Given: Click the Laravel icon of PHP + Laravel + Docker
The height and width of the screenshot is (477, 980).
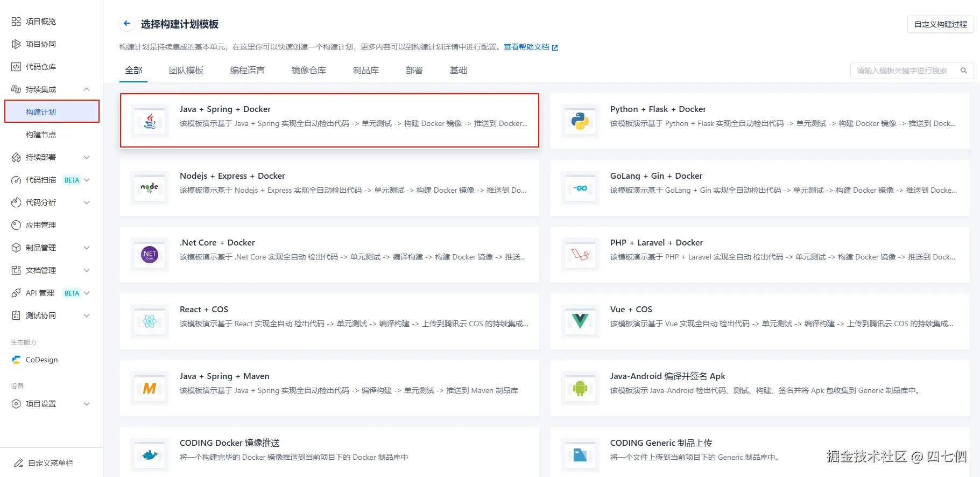Looking at the screenshot, I should tap(580, 255).
